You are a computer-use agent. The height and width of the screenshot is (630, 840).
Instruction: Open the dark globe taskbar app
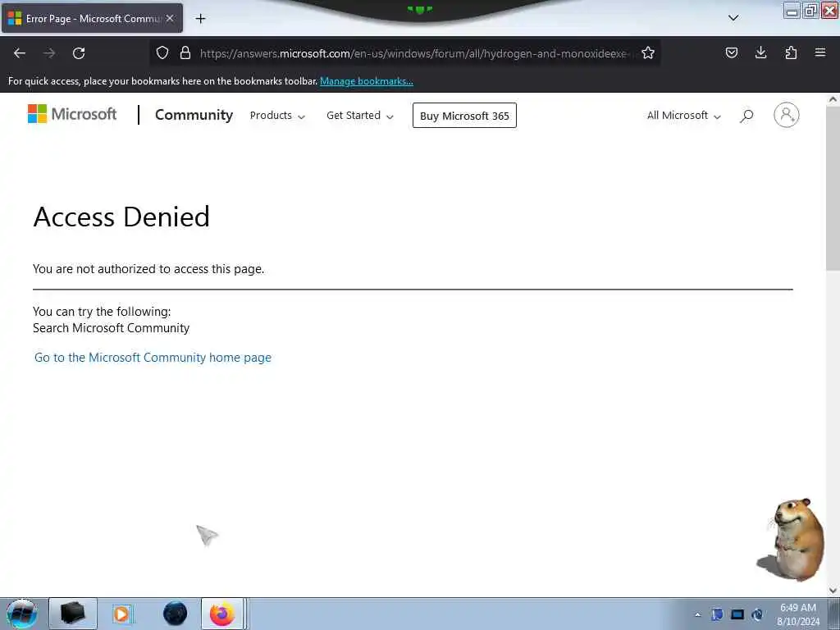tap(175, 614)
